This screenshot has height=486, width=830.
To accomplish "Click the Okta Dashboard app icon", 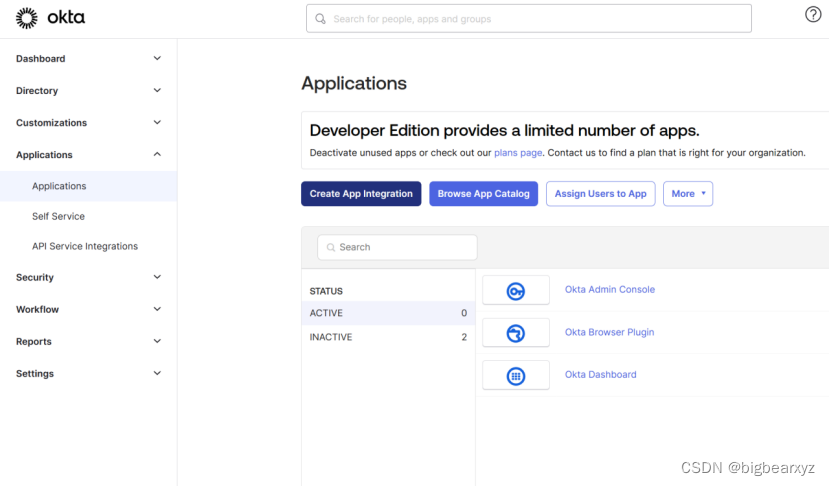I will tap(516, 375).
